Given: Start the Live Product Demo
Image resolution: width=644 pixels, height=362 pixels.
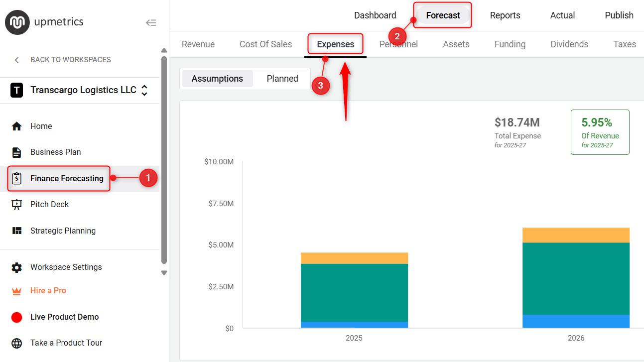Looking at the screenshot, I should click(65, 317).
